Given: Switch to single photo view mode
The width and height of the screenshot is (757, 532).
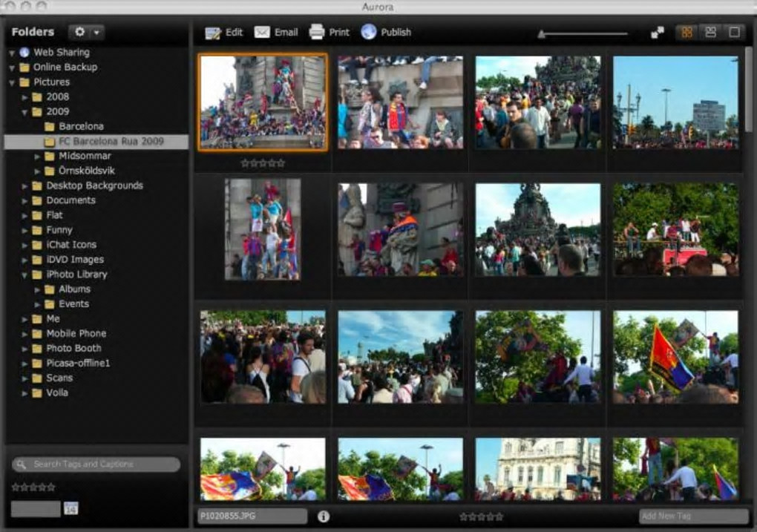Looking at the screenshot, I should tap(733, 33).
